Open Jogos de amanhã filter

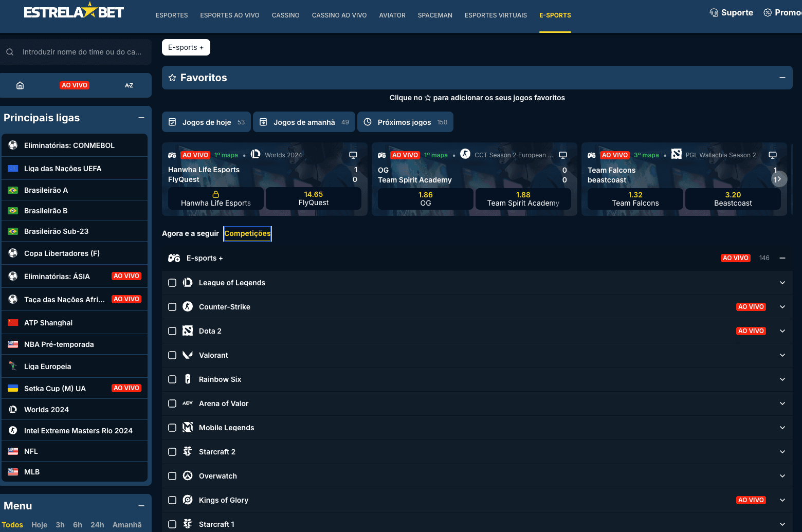[304, 122]
